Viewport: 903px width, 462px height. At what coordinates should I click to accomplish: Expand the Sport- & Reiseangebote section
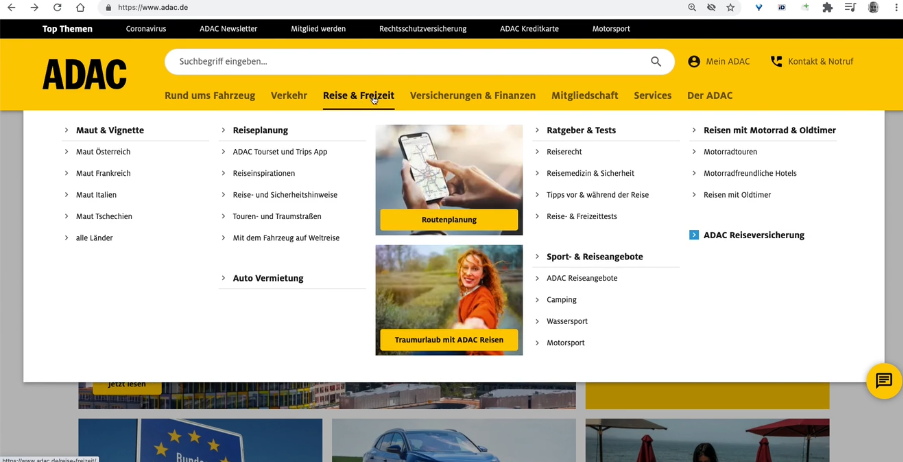(x=594, y=257)
